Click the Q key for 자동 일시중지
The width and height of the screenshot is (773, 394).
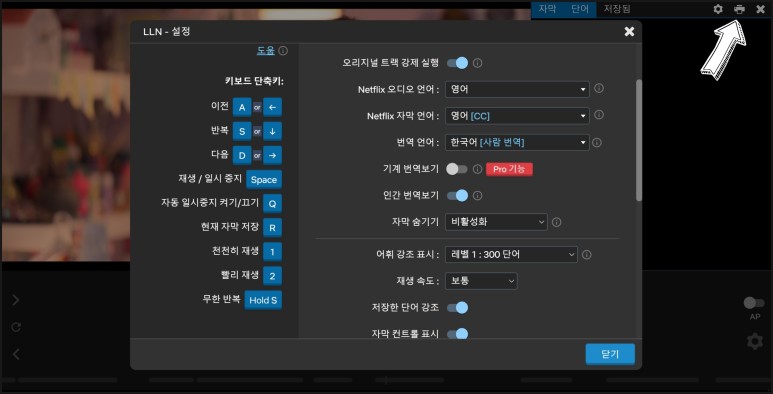tap(273, 203)
